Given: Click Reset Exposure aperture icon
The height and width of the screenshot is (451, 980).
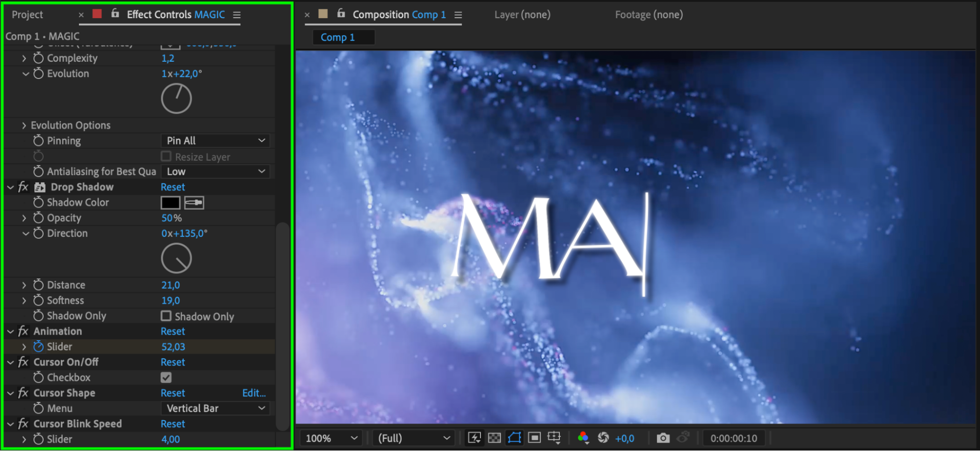Looking at the screenshot, I should tap(603, 438).
